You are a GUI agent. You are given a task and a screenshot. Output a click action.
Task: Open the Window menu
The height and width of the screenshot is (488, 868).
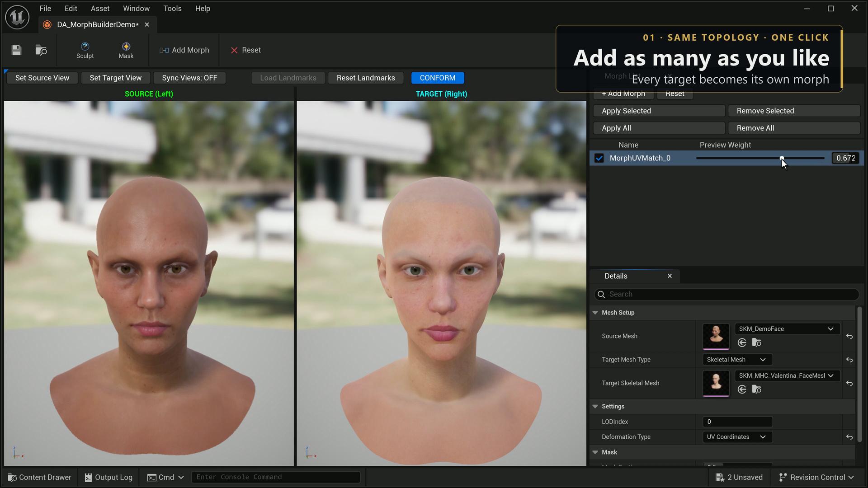pos(136,9)
